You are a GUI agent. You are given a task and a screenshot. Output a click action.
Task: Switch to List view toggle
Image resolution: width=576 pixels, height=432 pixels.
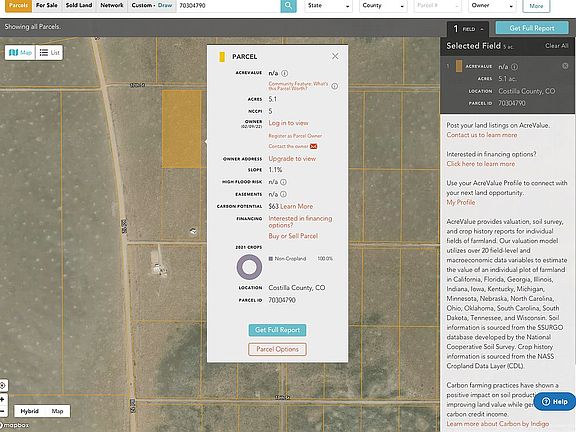tap(49, 53)
